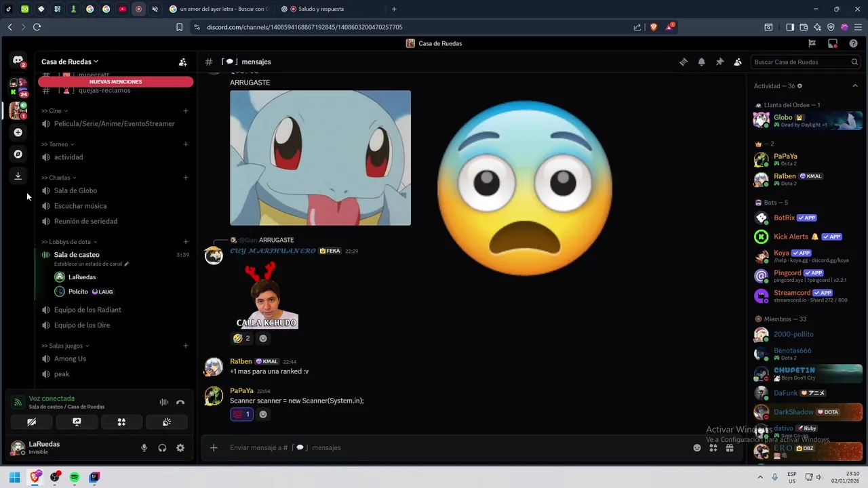This screenshot has height=488, width=868.
Task: Collapse the Charlas category
Action: point(59,178)
